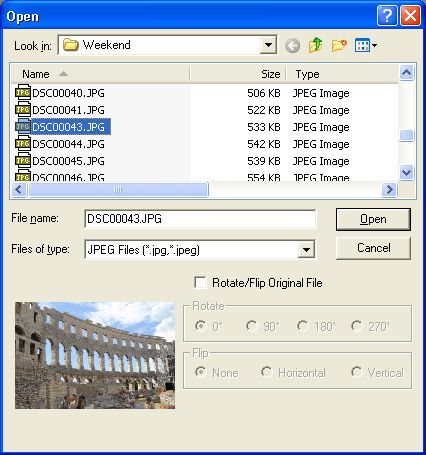Create a new folder icon

click(x=339, y=45)
